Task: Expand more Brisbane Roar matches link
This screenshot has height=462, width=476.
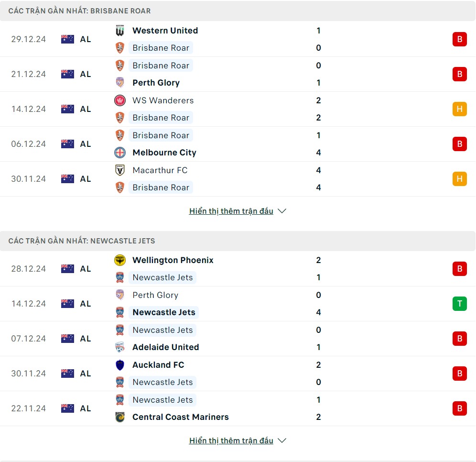Action: (x=231, y=211)
